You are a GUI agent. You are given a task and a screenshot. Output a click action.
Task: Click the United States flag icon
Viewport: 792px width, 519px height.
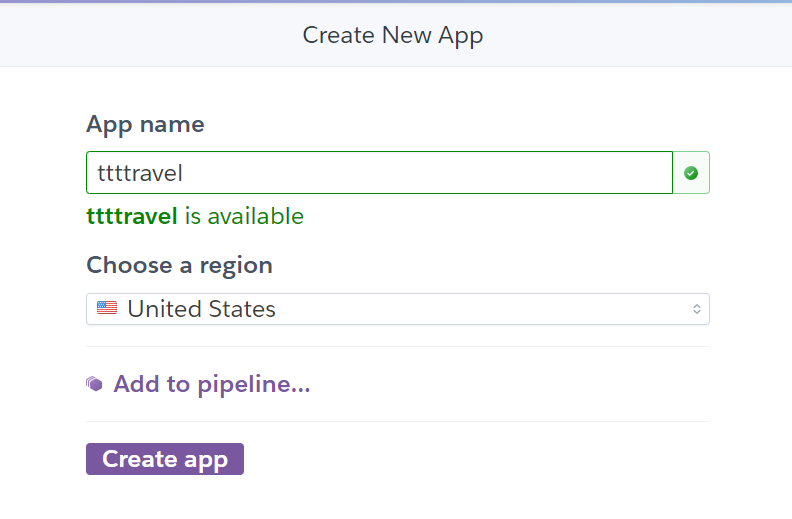tap(107, 309)
